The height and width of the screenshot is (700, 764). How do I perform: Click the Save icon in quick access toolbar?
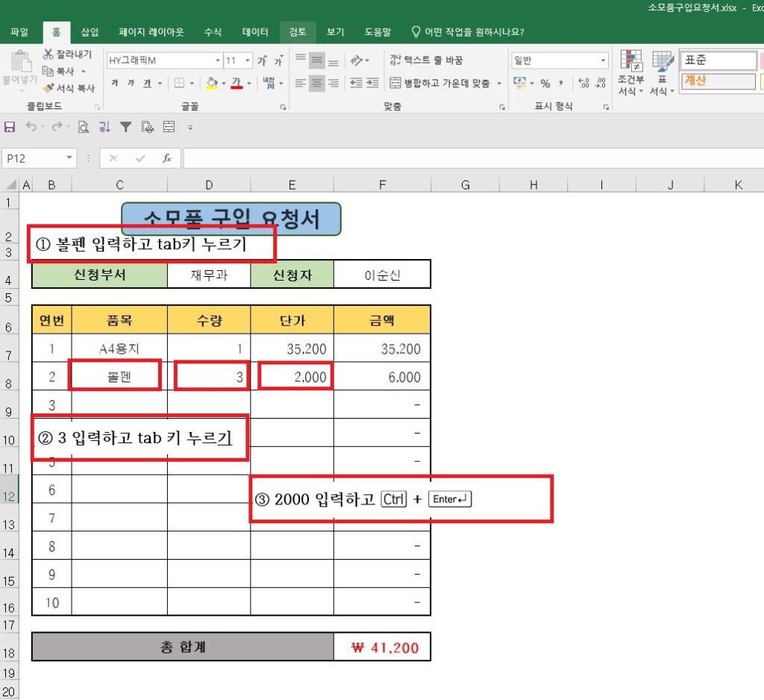tap(9, 127)
